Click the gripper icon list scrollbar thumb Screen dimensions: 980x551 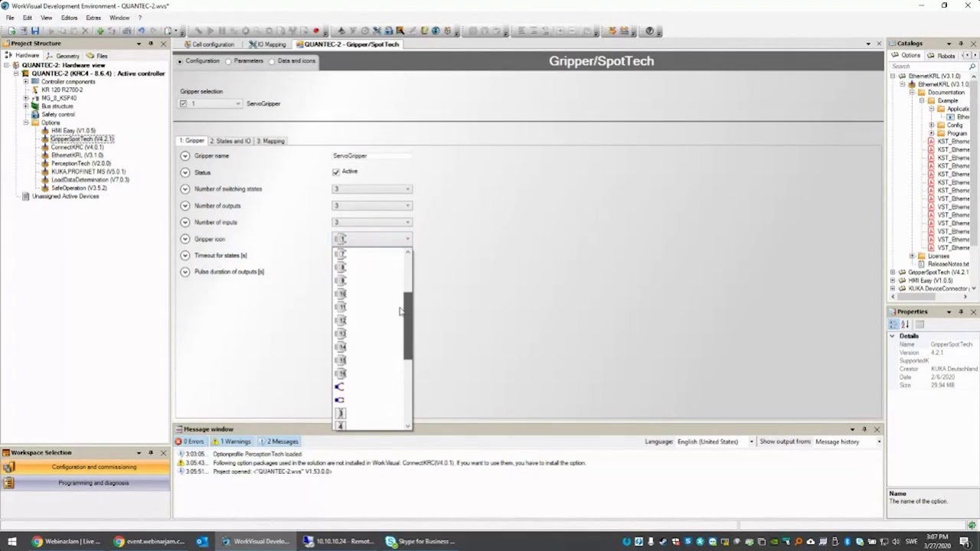(408, 325)
